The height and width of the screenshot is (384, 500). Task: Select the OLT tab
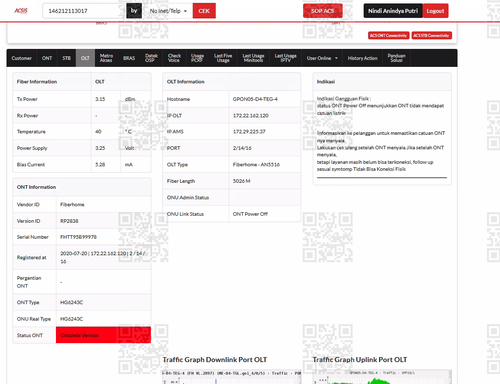click(x=85, y=58)
